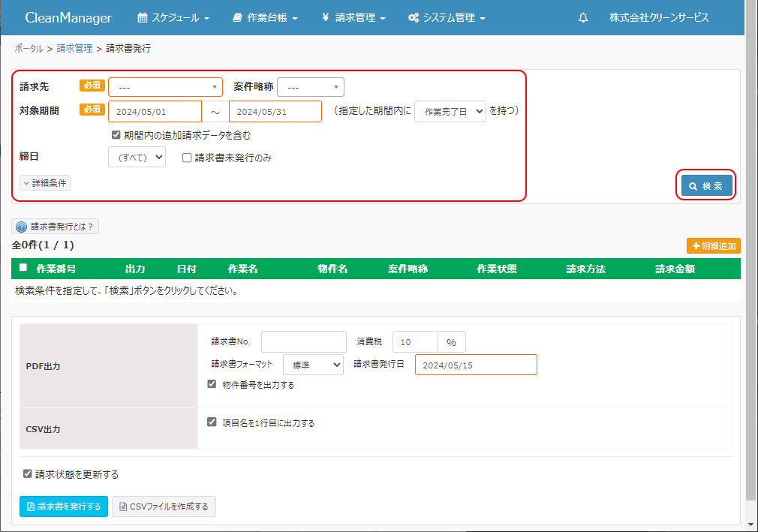The width and height of the screenshot is (758, 532).
Task: Open the 請求先 dropdown
Action: (166, 88)
